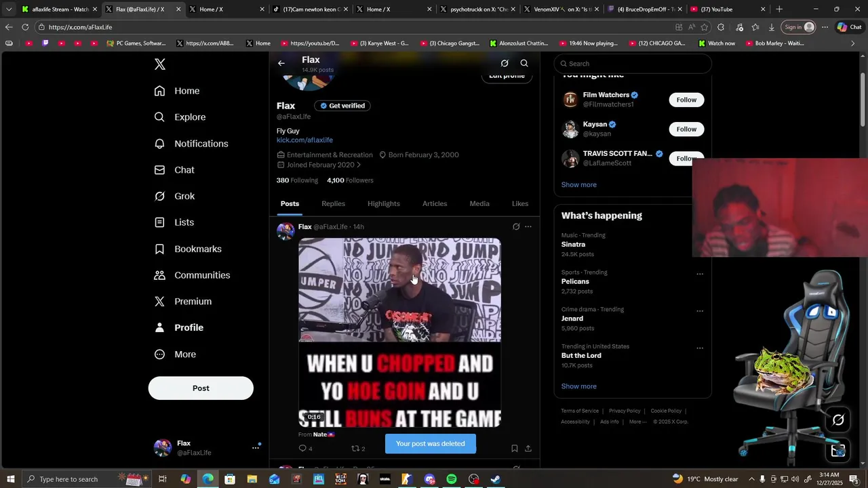Image resolution: width=868 pixels, height=488 pixels.
Task: Show more under What's happening
Action: [579, 386]
